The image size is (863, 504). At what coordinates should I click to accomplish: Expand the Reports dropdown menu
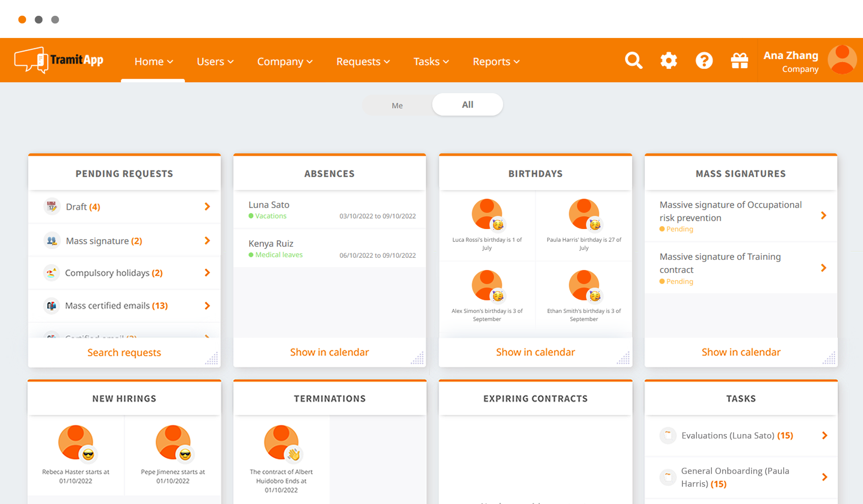[496, 61]
